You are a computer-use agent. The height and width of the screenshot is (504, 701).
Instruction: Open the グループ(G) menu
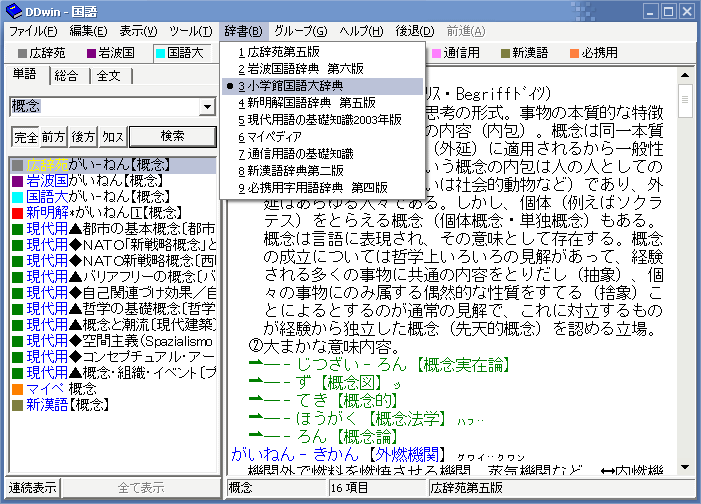click(x=300, y=31)
